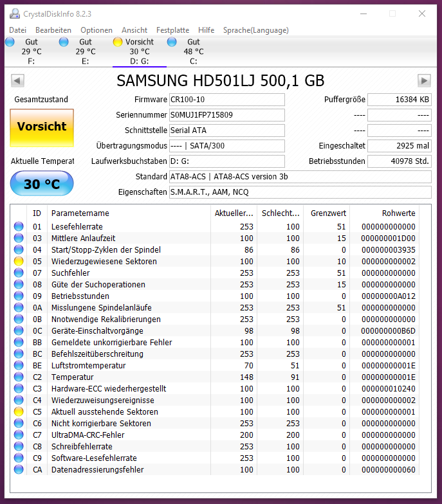Click the status icon for Suchfehler
This screenshot has height=504, width=442.
click(x=19, y=273)
